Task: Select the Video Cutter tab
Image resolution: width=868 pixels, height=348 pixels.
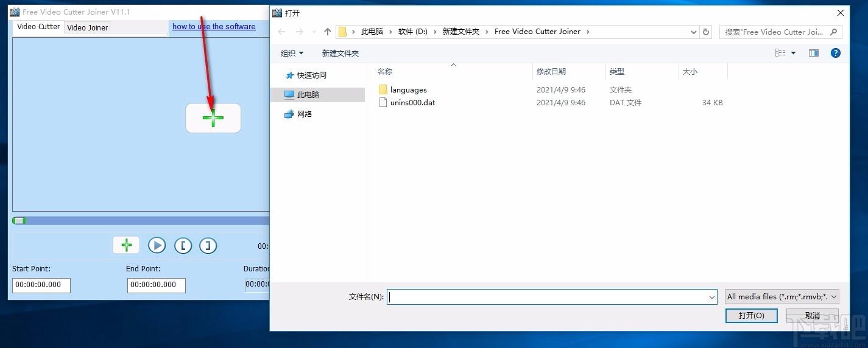Action: click(38, 27)
